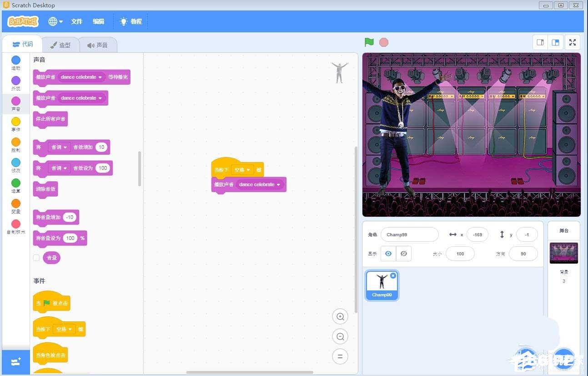The width and height of the screenshot is (588, 376).
Task: Click value 10 in 音效增加 block
Action: [x=101, y=147]
